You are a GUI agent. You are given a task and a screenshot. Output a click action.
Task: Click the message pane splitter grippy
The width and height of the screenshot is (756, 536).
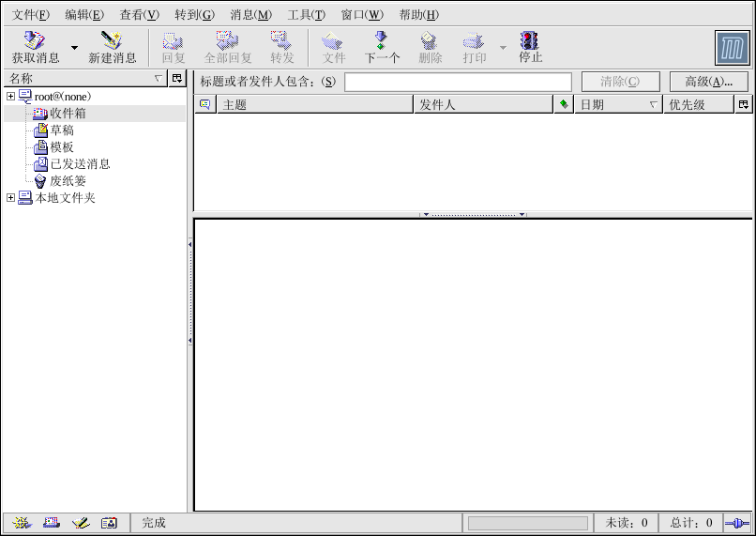tap(473, 215)
